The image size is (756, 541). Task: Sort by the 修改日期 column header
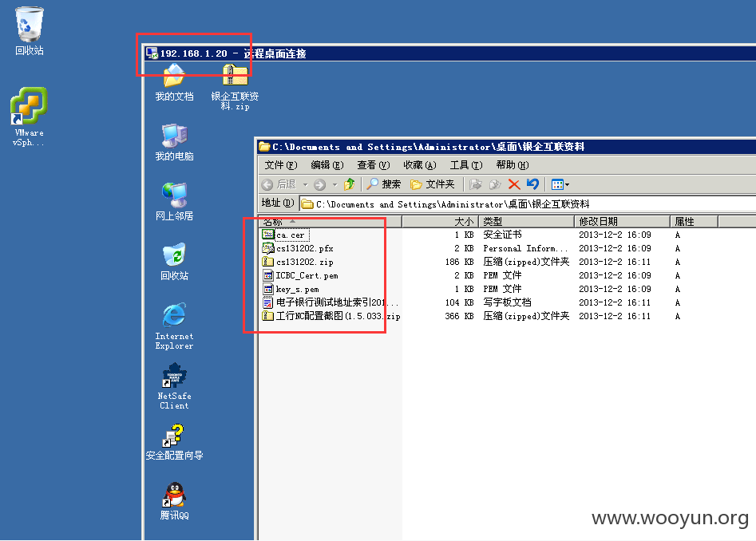pos(623,222)
